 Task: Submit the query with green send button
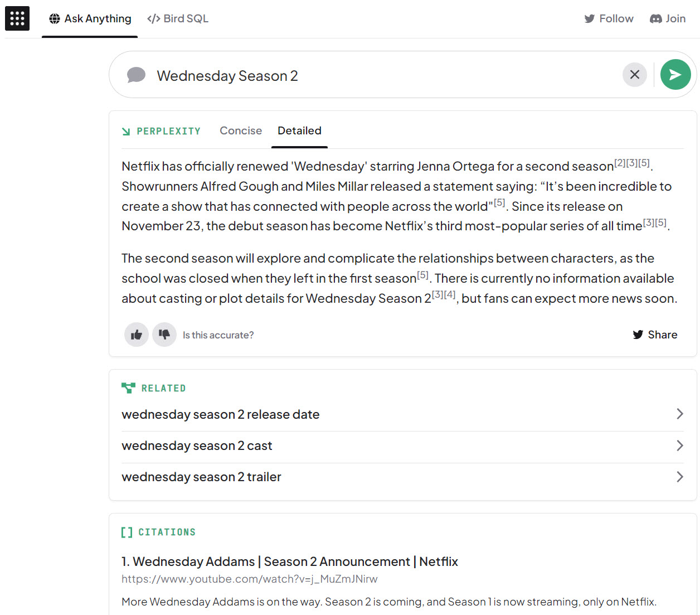[675, 75]
